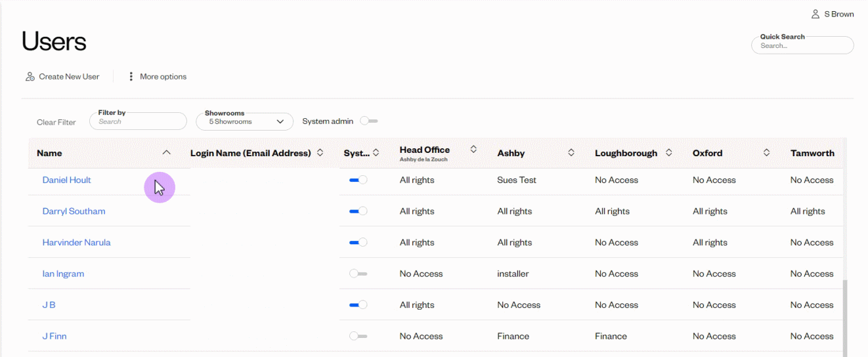The image size is (868, 357).
Task: Sort by Name column arrow
Action: click(x=166, y=152)
